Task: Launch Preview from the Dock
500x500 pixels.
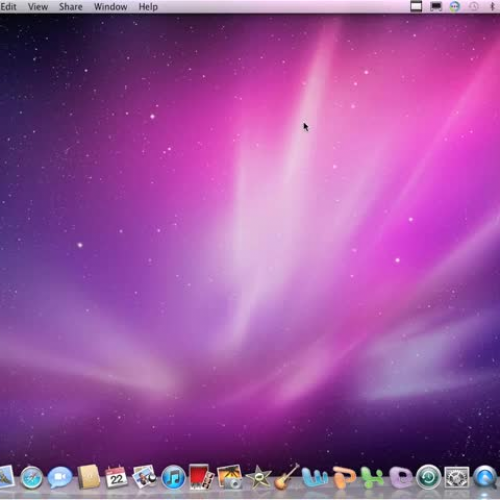Action: (x=144, y=477)
